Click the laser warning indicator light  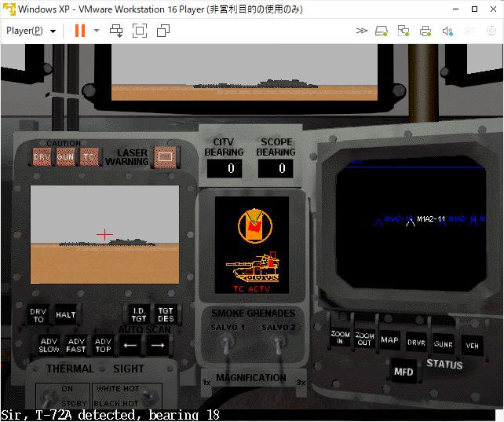(165, 157)
